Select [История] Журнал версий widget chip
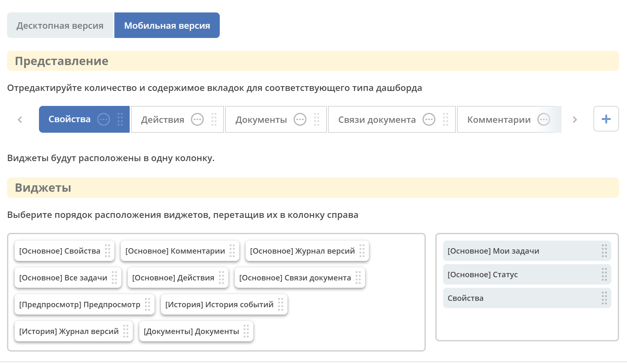 click(73, 331)
